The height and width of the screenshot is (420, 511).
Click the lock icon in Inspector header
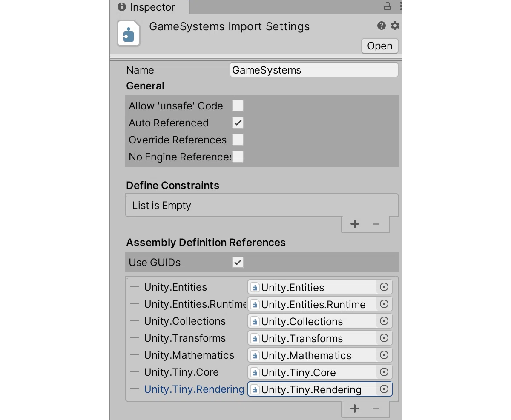pos(387,6)
